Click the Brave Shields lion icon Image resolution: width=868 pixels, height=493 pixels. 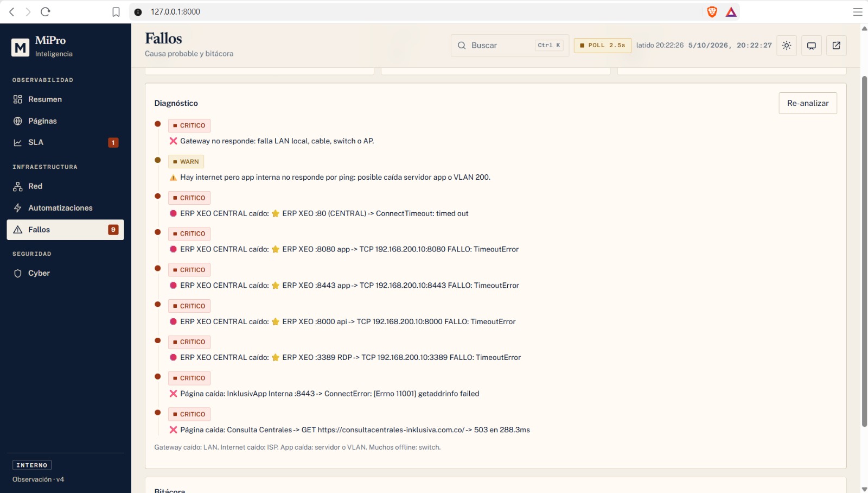pos(712,12)
